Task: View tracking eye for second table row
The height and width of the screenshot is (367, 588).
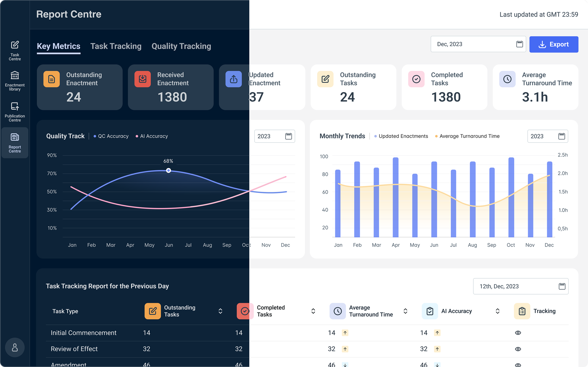Action: [518, 349]
